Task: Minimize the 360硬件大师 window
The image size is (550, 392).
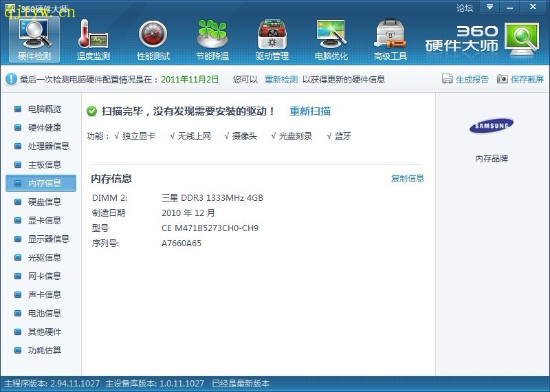Action: coord(509,7)
